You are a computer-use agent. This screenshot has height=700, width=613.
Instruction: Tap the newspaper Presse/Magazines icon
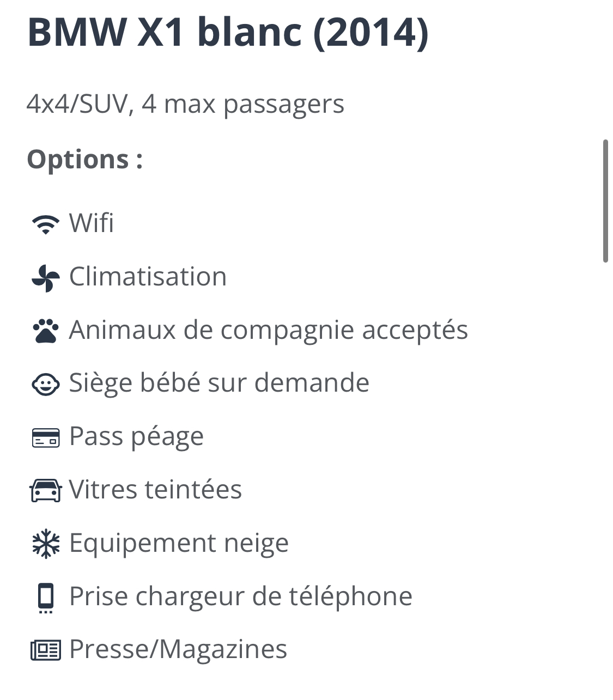[46, 650]
